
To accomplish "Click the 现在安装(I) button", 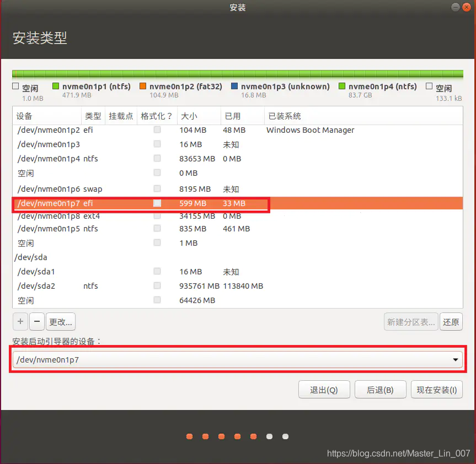I will (x=436, y=389).
